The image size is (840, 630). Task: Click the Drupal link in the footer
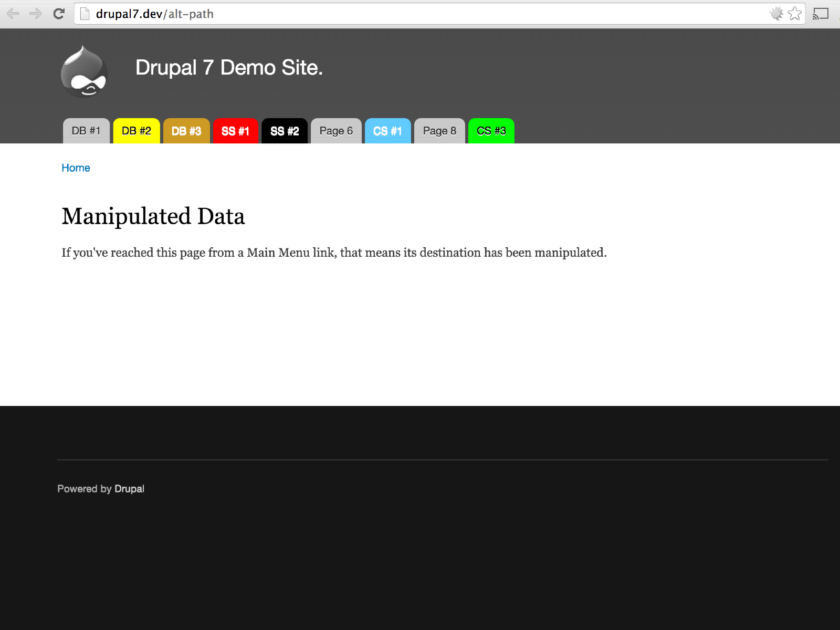pos(129,488)
